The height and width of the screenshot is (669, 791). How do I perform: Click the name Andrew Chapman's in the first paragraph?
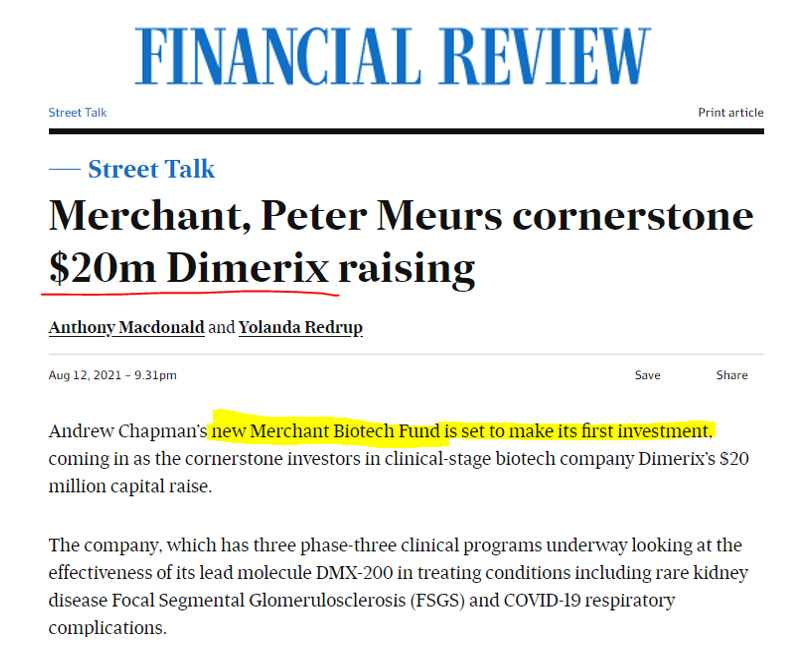[128, 431]
